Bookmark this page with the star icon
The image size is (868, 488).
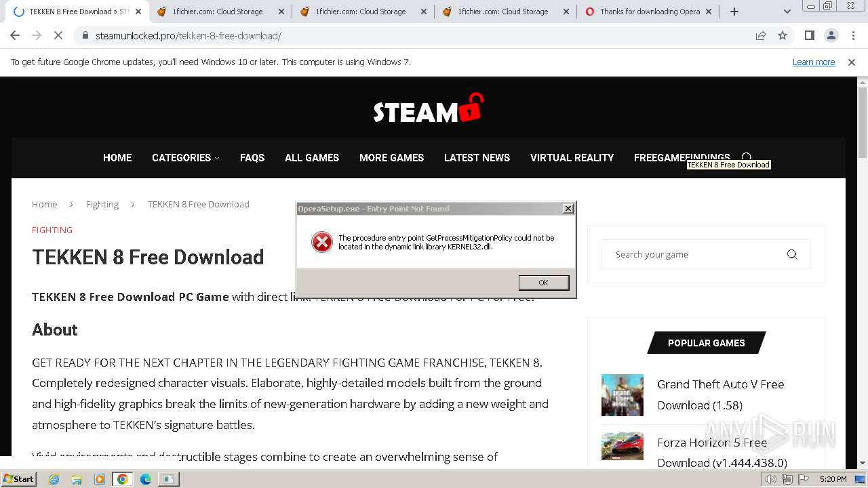(783, 35)
